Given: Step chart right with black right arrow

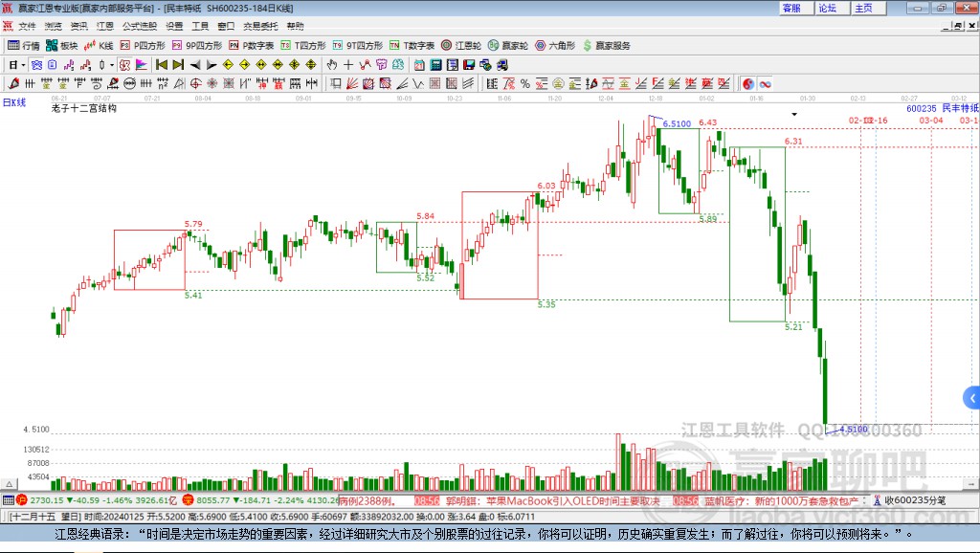Looking at the screenshot, I should pyautogui.click(x=212, y=65).
